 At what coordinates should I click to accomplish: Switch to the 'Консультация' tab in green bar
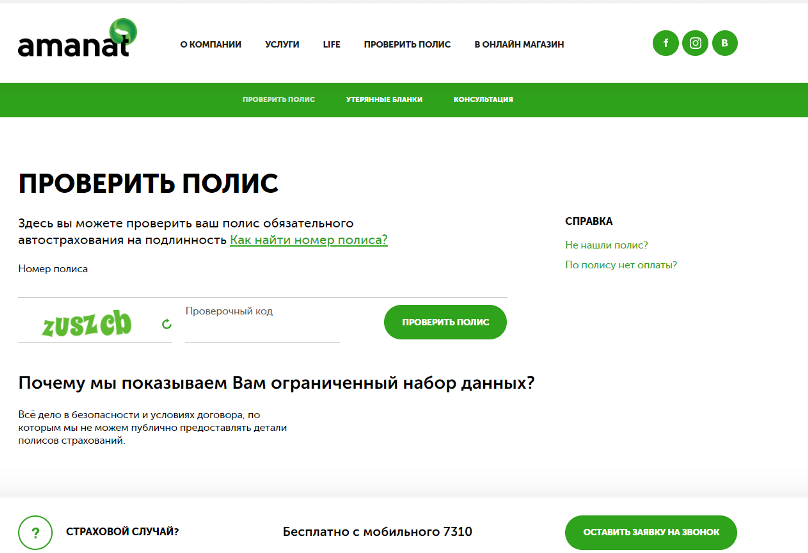(483, 100)
